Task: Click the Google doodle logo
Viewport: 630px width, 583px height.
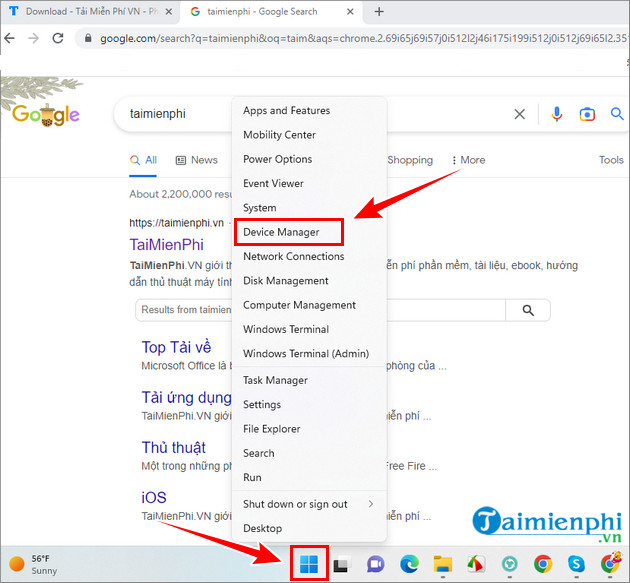Action: pyautogui.click(x=45, y=115)
